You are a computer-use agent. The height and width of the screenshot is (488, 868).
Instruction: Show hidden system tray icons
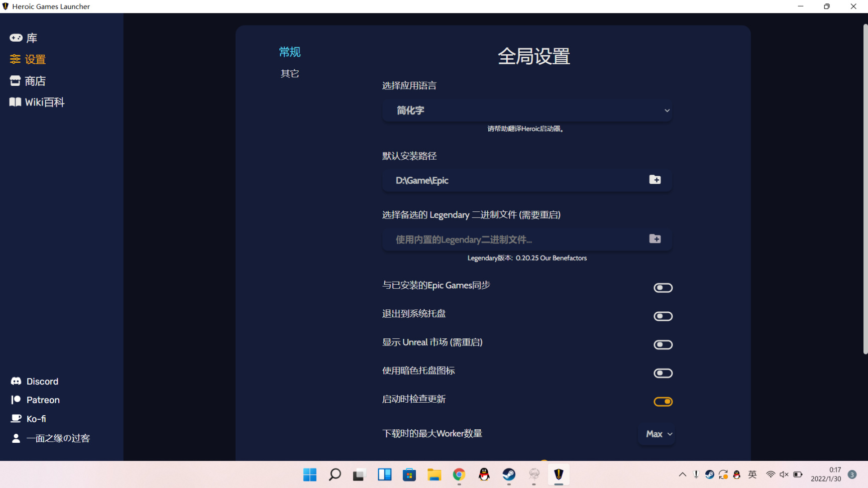tap(683, 474)
